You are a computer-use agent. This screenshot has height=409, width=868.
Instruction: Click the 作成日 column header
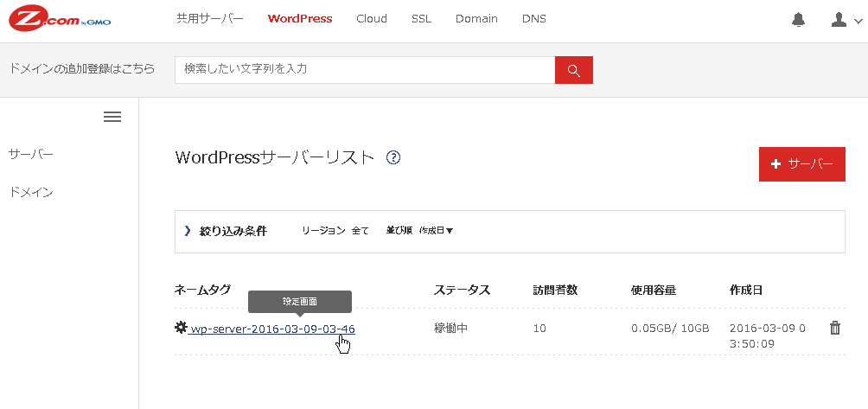(746, 290)
